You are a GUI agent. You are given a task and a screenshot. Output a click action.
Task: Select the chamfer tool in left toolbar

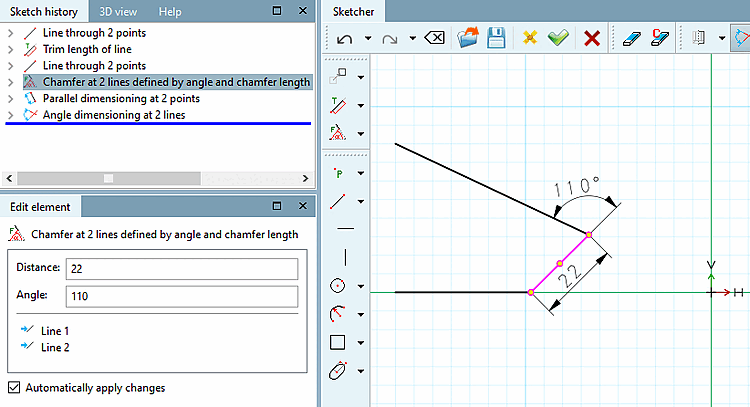pyautogui.click(x=338, y=132)
